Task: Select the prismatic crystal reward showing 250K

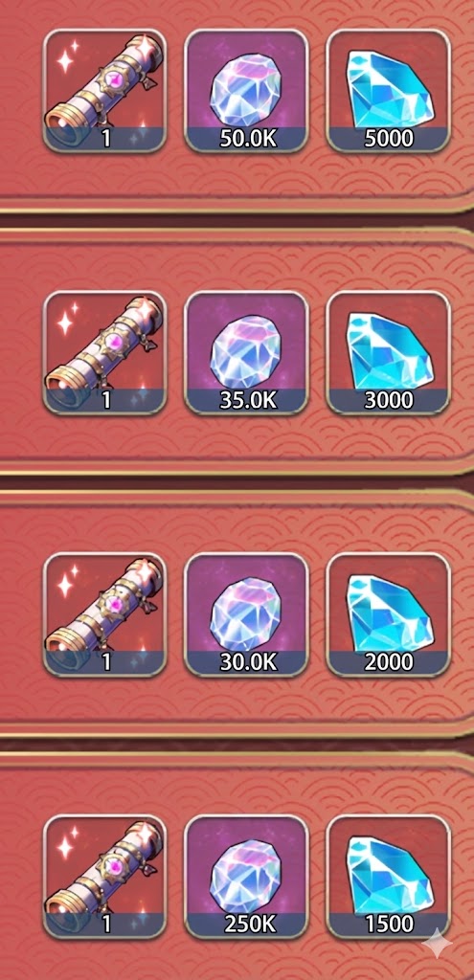Action: point(246,877)
